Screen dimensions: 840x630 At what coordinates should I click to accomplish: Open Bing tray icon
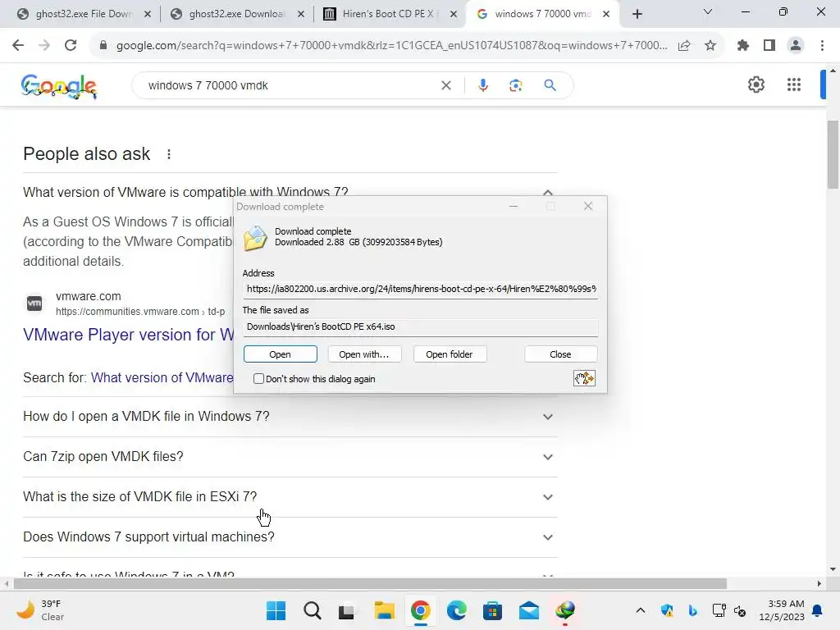tap(692, 610)
